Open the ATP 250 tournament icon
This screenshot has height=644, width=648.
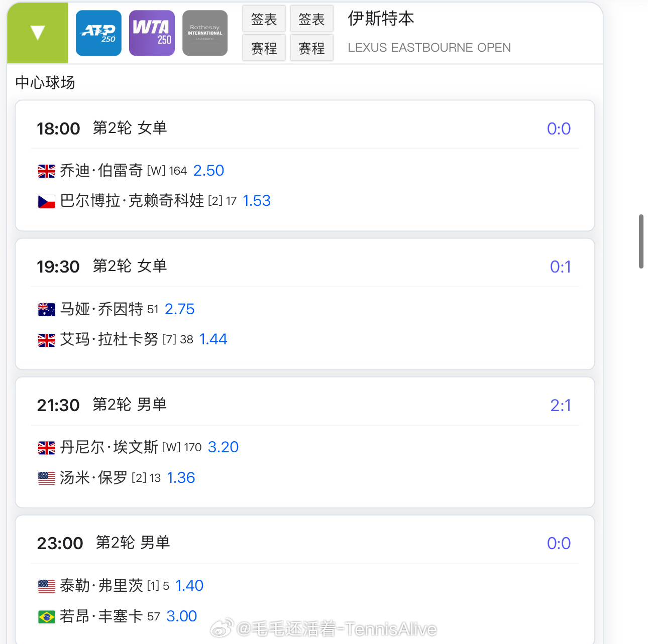pyautogui.click(x=98, y=33)
